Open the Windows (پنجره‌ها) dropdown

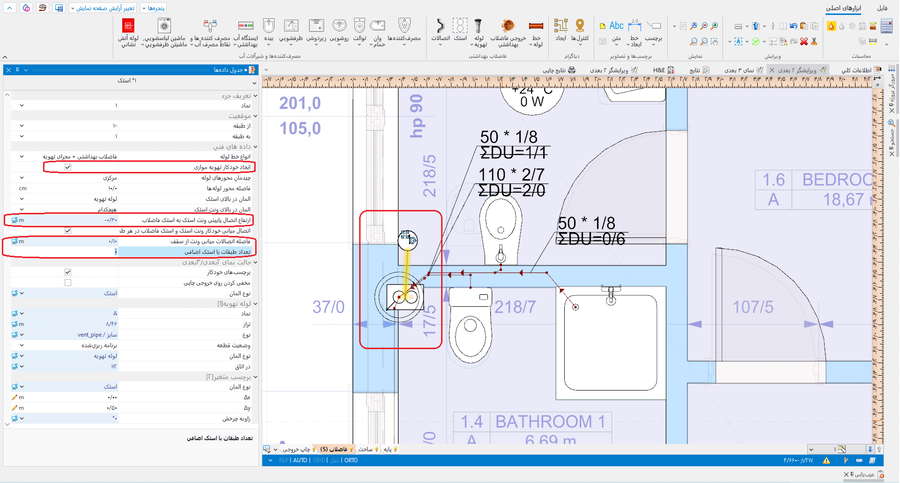point(154,7)
